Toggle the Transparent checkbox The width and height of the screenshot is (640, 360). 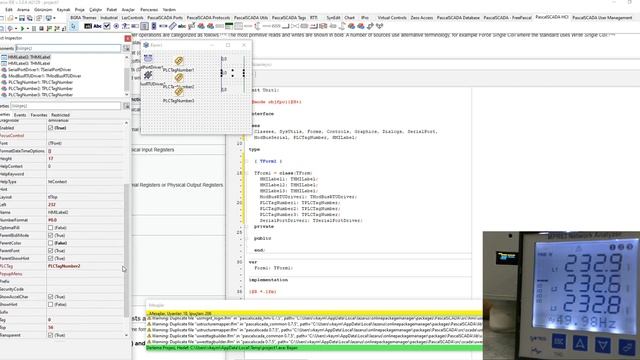click(x=51, y=335)
